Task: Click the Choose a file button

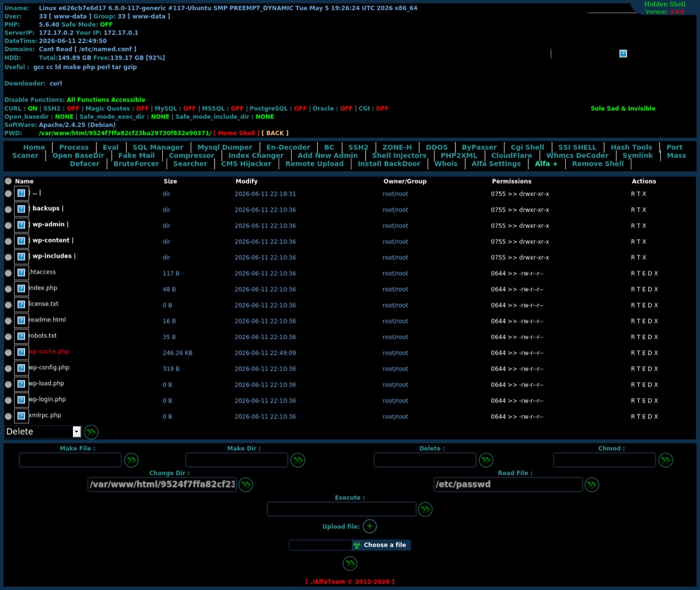Action: click(381, 545)
